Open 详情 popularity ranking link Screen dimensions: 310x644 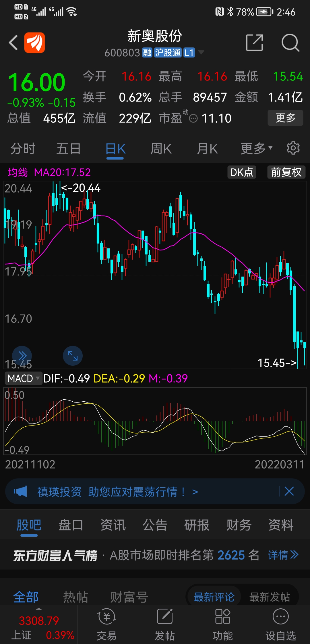point(283,555)
